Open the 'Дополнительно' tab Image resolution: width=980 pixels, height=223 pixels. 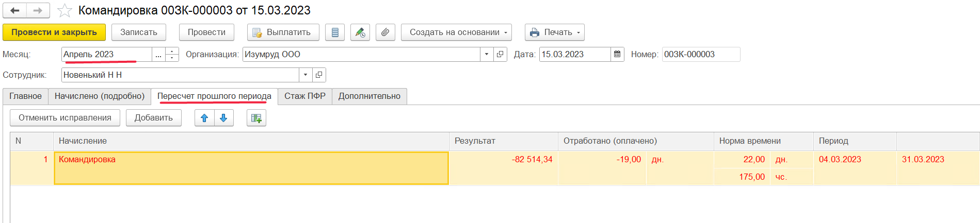[369, 96]
